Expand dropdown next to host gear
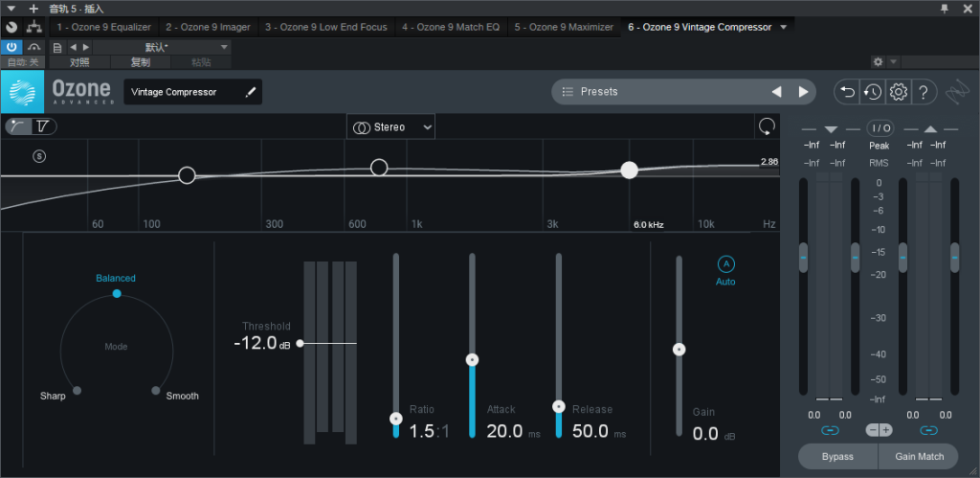 pyautogui.click(x=893, y=62)
